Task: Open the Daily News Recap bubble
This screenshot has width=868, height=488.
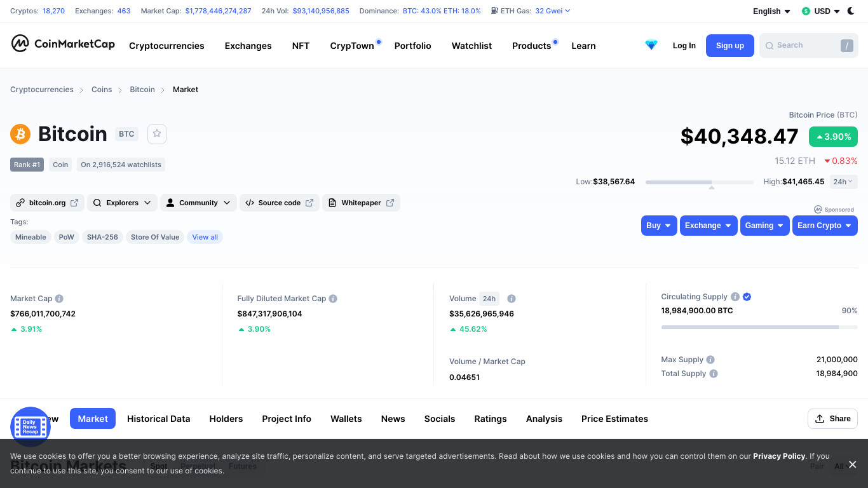Action: tap(31, 426)
